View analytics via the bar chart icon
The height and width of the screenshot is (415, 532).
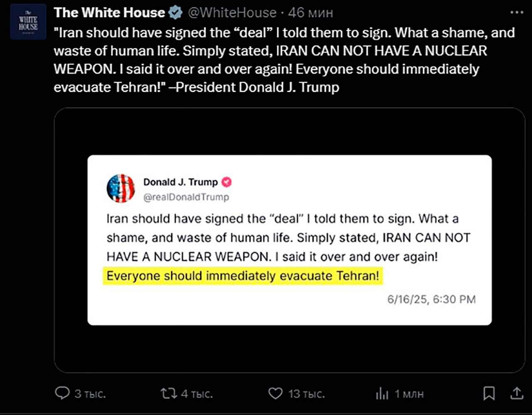point(382,393)
